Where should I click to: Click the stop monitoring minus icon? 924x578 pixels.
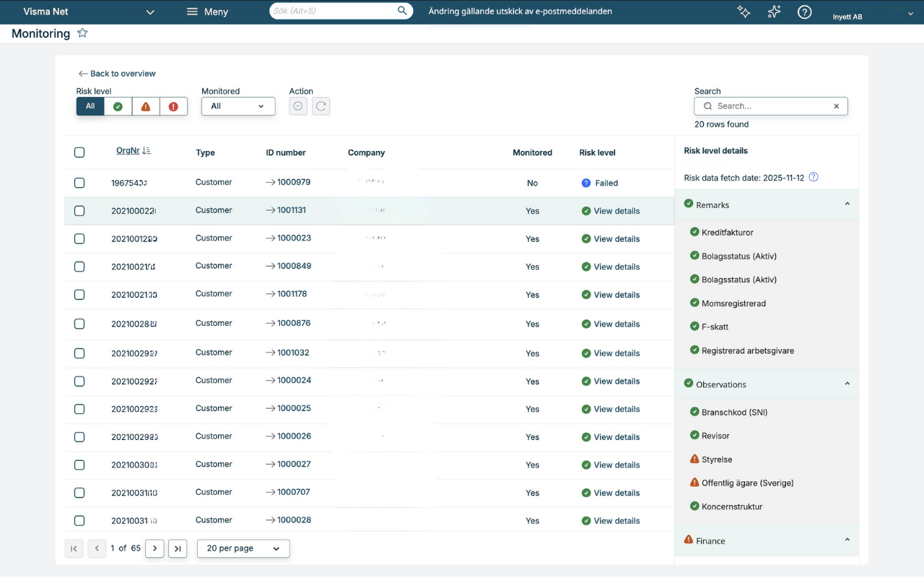click(x=298, y=106)
